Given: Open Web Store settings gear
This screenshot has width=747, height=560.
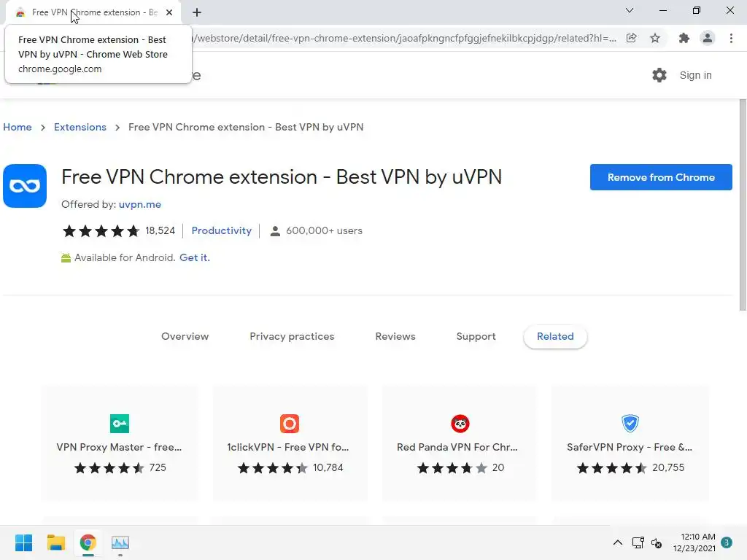Looking at the screenshot, I should coord(659,75).
